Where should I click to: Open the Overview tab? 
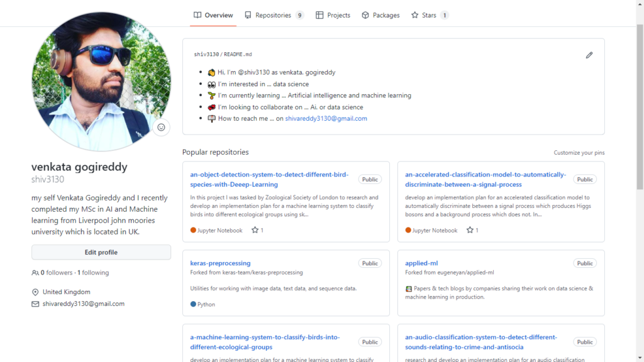click(213, 15)
